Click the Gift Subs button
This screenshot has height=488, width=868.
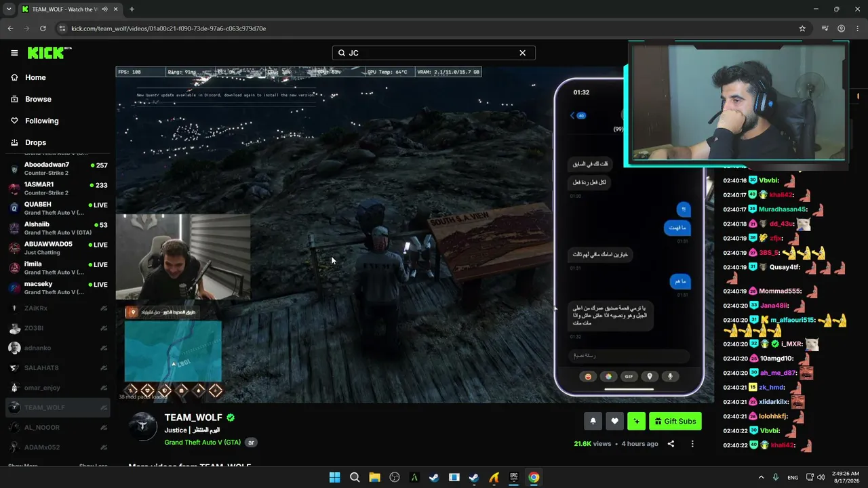pos(675,421)
